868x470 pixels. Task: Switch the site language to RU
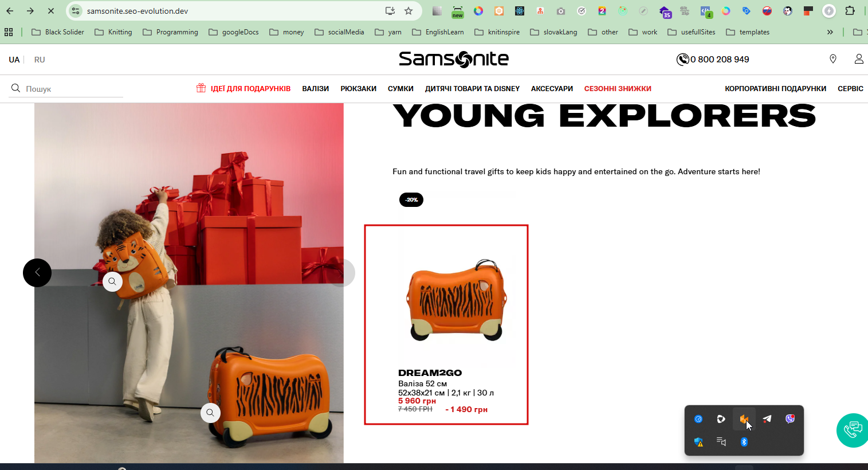40,60
